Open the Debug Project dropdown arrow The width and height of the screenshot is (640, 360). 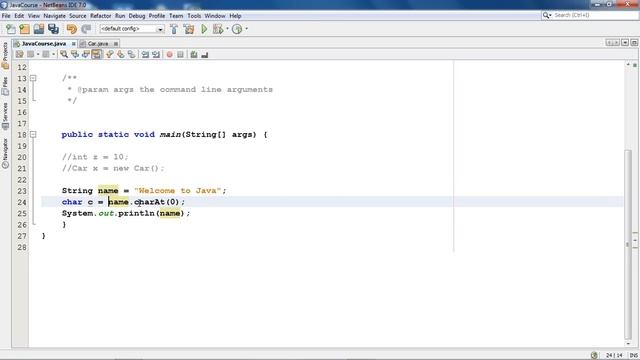click(227, 29)
